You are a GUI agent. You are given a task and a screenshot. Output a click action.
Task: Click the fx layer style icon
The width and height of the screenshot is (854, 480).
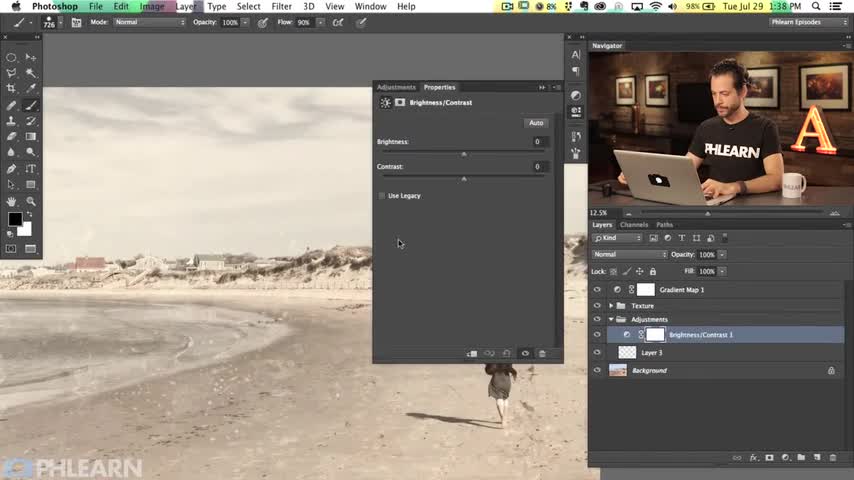click(x=753, y=458)
